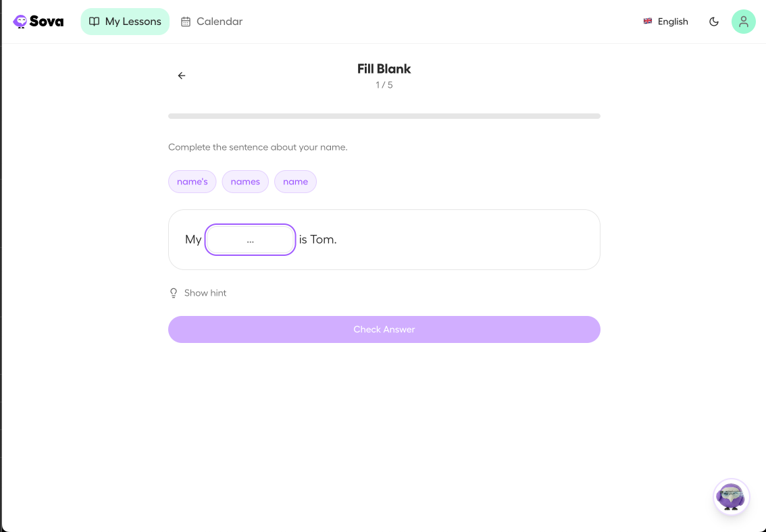766x532 pixels.
Task: Switch to the My Lessons tab
Action: (x=125, y=21)
